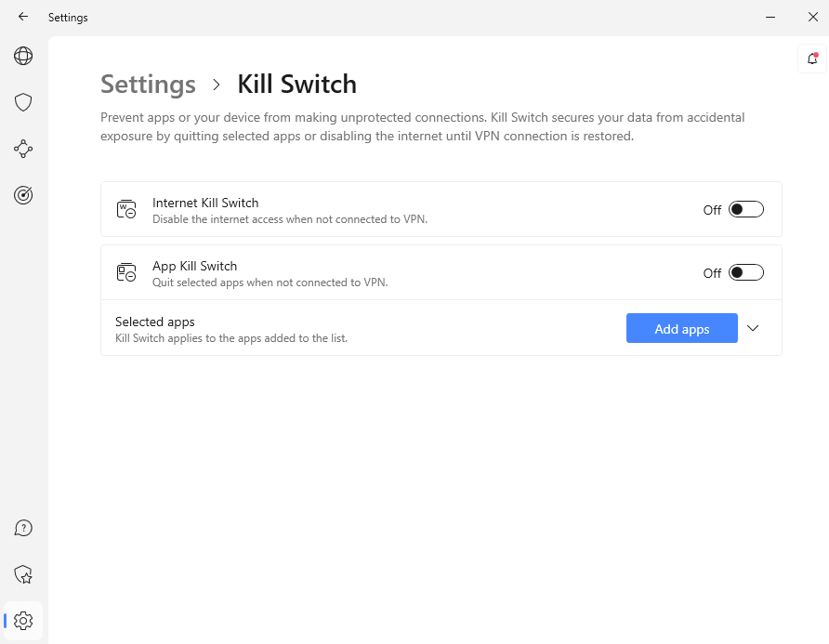This screenshot has width=829, height=644.
Task: Expand the Selected apps list chevron
Action: click(753, 328)
